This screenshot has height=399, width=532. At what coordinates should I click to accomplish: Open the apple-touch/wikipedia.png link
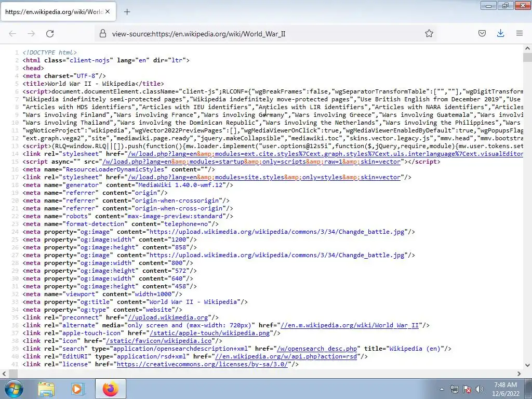click(x=209, y=333)
